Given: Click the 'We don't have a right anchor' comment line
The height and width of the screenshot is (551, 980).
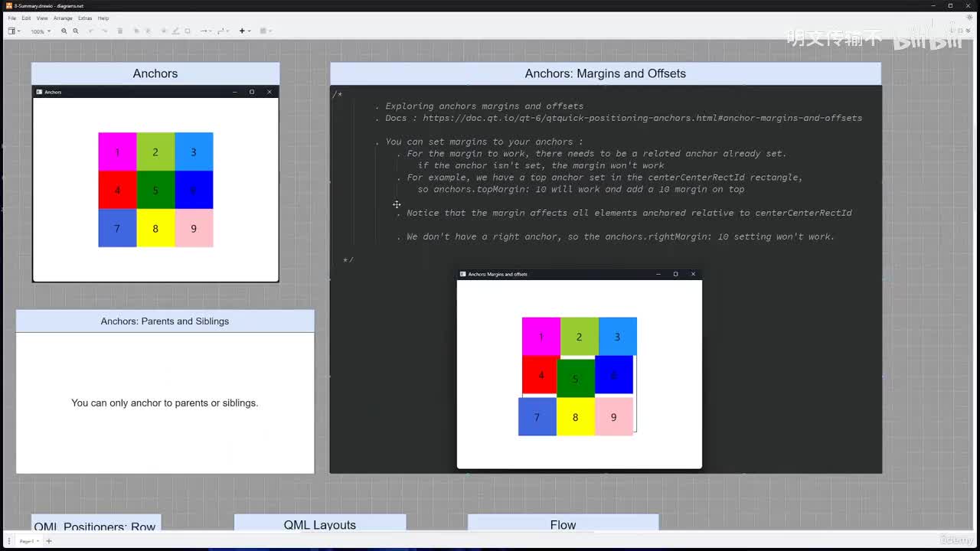Looking at the screenshot, I should click(616, 236).
